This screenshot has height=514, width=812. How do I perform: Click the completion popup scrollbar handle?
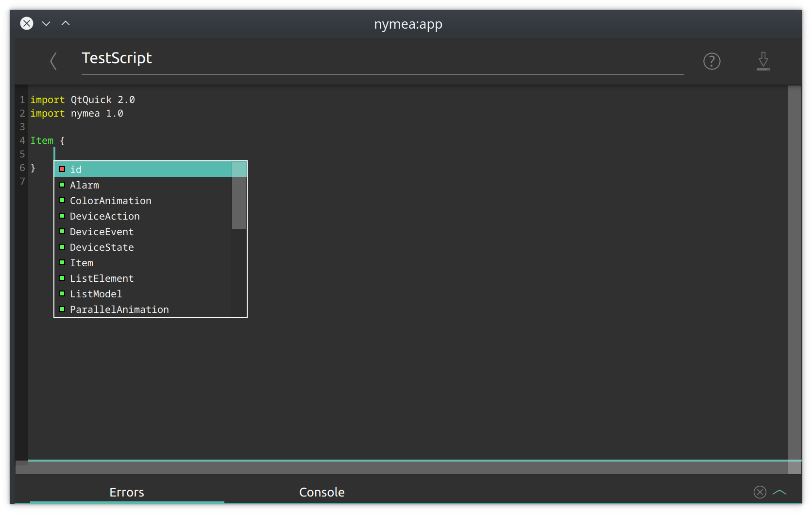coord(239,195)
